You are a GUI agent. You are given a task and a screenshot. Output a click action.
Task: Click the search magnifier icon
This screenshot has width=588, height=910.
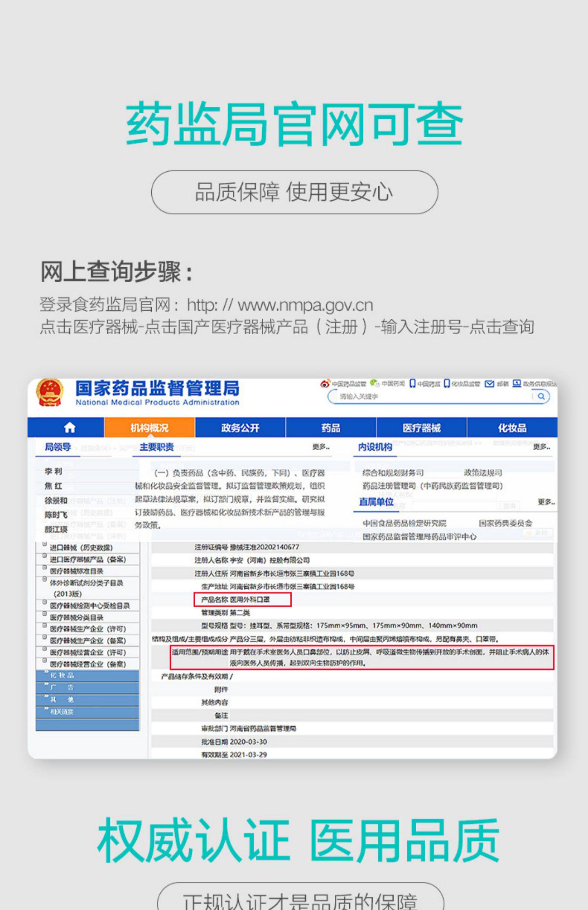pyautogui.click(x=541, y=396)
